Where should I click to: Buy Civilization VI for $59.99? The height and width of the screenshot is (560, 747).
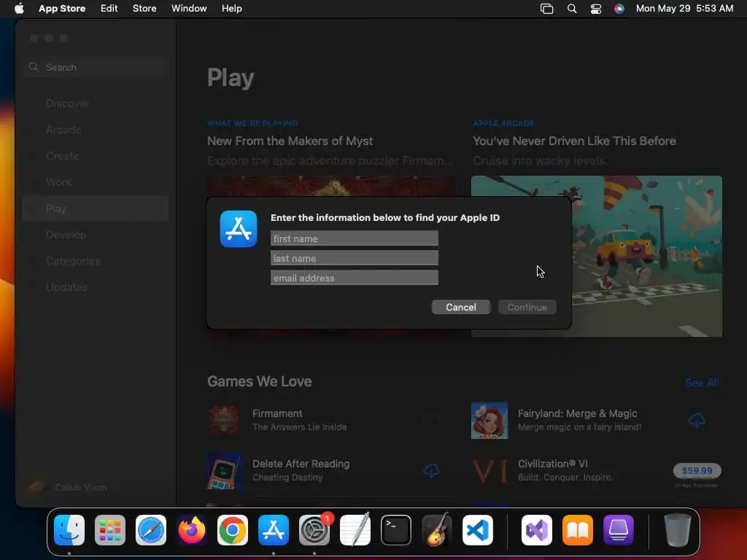[x=697, y=471]
